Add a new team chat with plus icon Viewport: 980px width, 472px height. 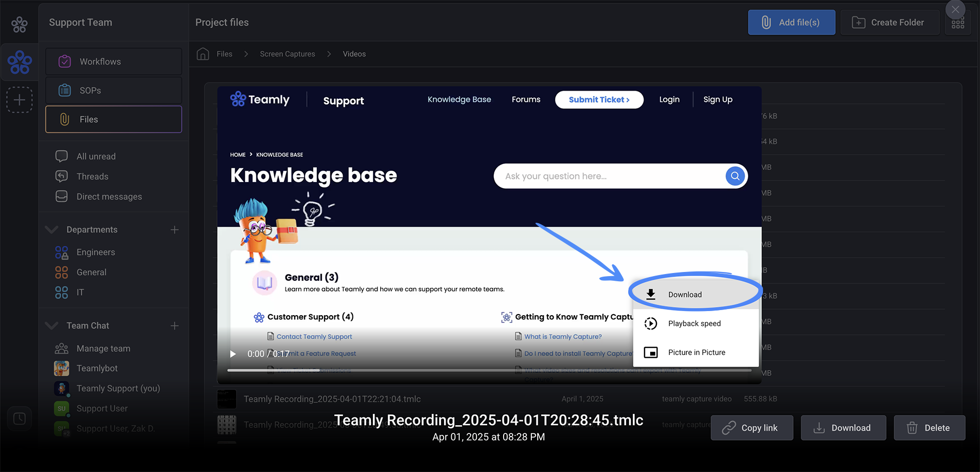pos(175,326)
